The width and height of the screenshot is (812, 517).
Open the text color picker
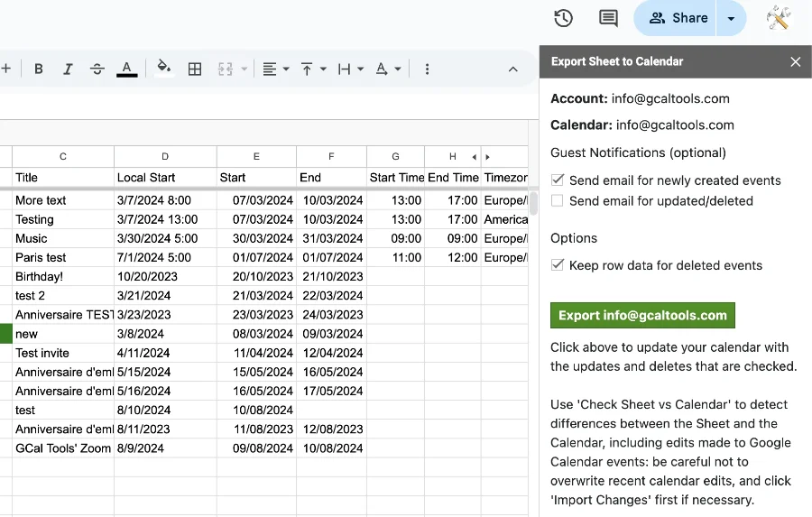(x=126, y=69)
